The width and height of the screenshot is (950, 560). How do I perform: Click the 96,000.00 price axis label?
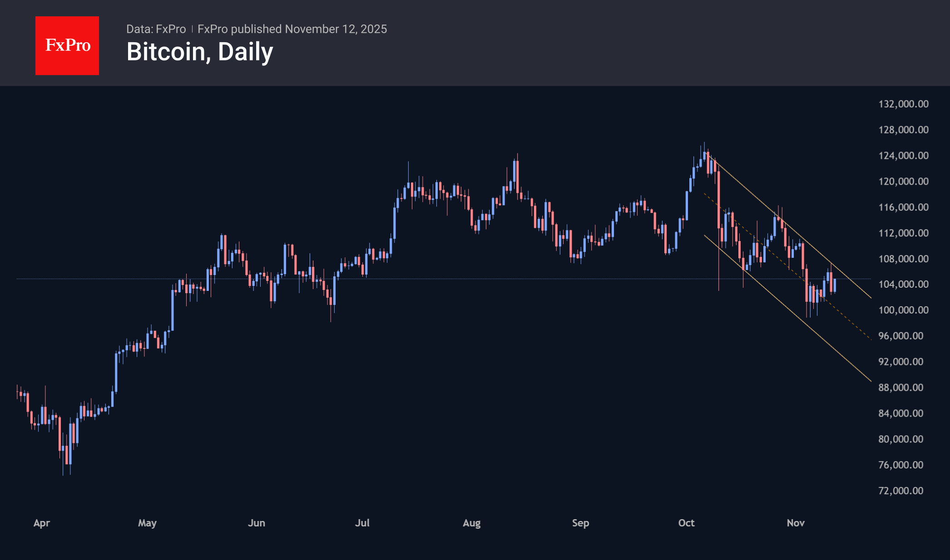click(x=901, y=336)
